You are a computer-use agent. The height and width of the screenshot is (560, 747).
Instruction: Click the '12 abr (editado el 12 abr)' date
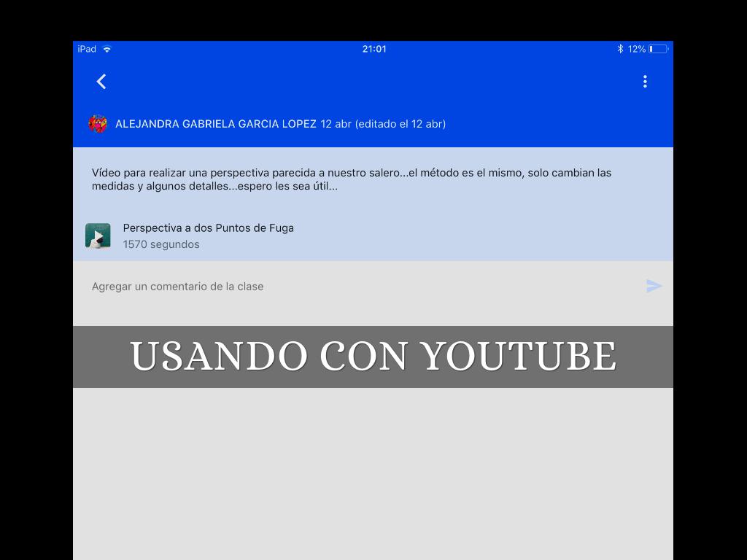point(383,124)
